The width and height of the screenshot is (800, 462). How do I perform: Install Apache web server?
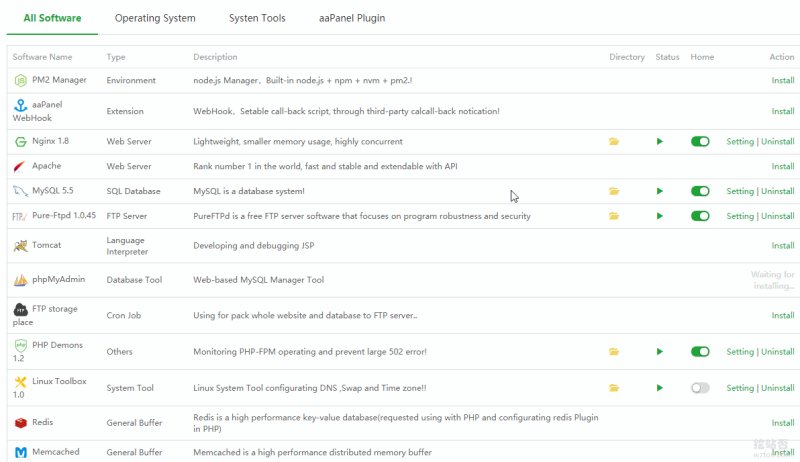coord(783,166)
